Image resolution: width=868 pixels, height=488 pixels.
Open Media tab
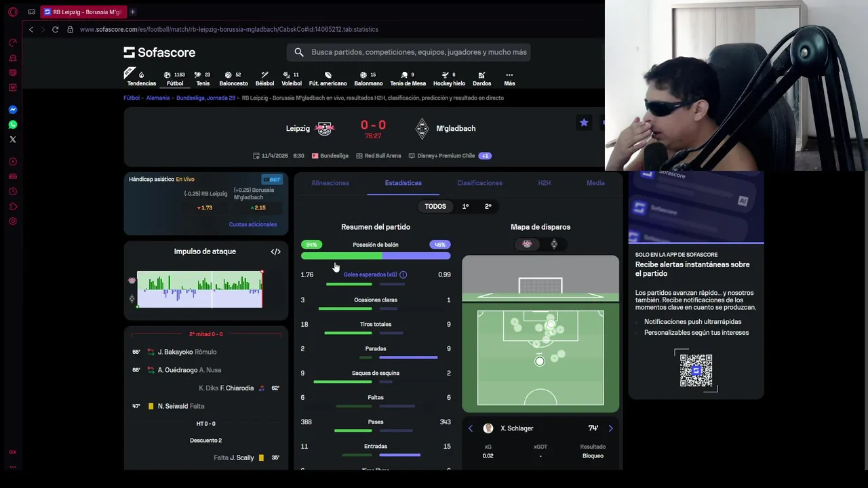tap(595, 183)
